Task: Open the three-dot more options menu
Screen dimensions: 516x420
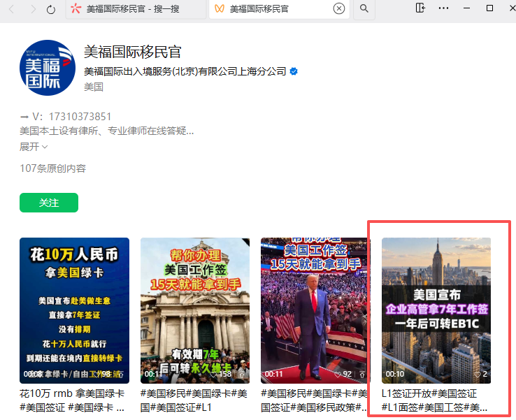Action: pyautogui.click(x=443, y=8)
